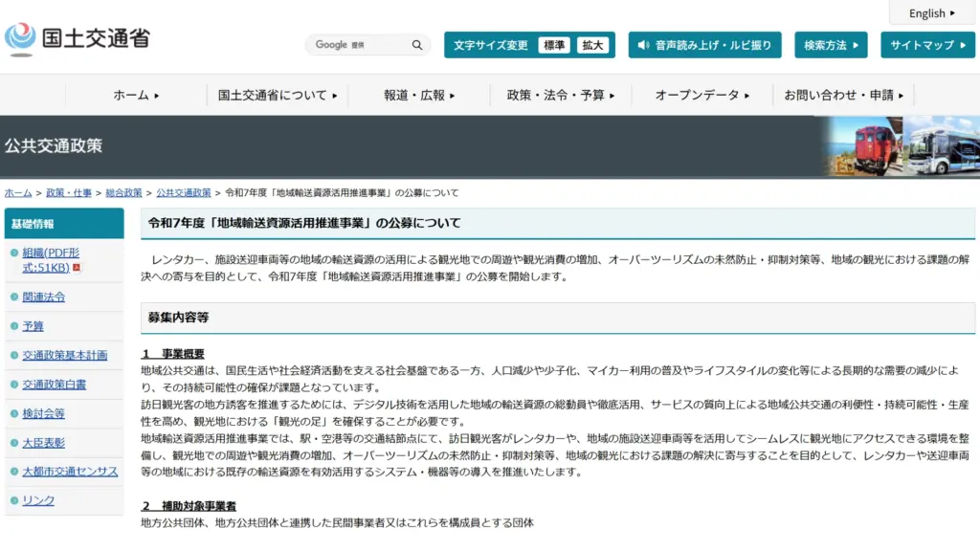Open 交通政策基本計画 sidebar link

65,355
